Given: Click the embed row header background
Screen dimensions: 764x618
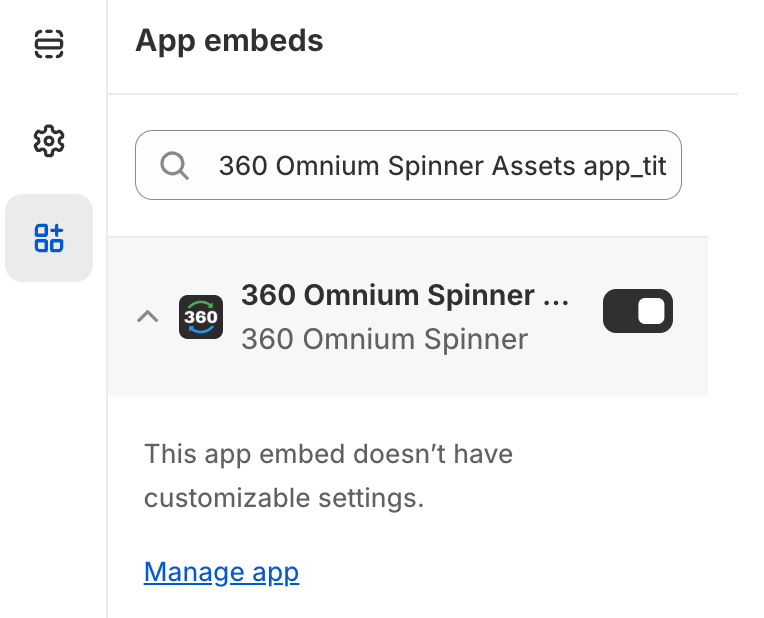Looking at the screenshot, I should (408, 316).
